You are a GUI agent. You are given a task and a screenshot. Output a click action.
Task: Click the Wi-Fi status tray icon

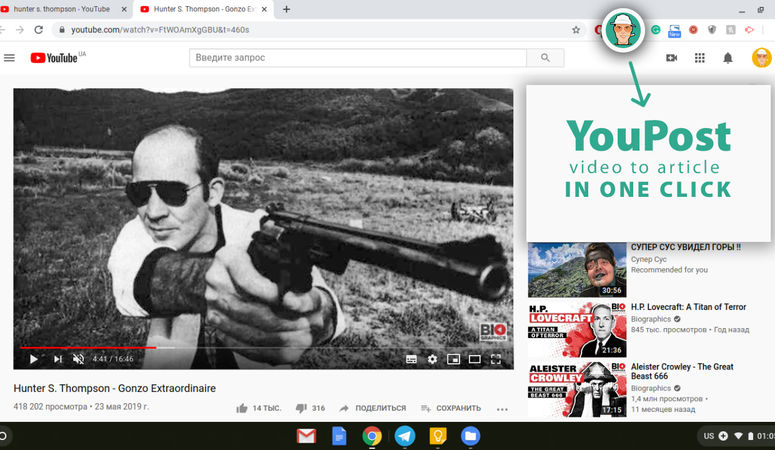(x=738, y=436)
